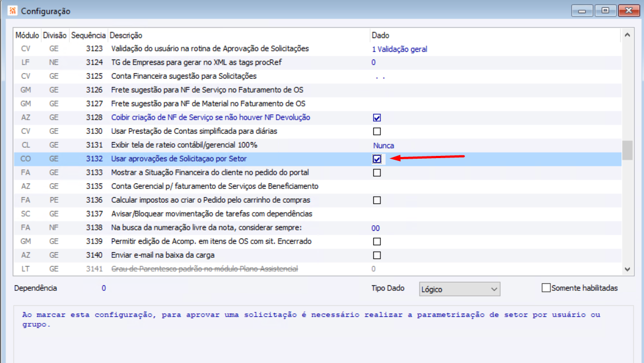The image size is (644, 363).
Task: Enable Enviar e-mail na baixa da carga checkbox
Action: (x=376, y=255)
